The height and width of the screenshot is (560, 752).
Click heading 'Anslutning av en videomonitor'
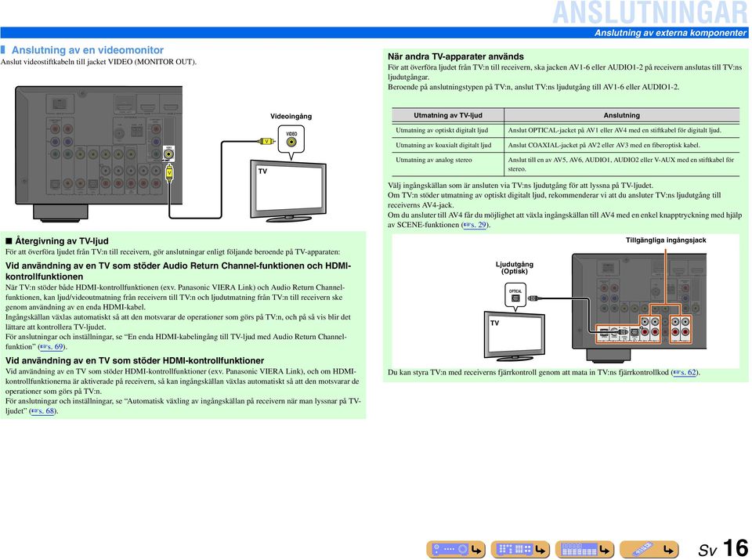[87, 50]
